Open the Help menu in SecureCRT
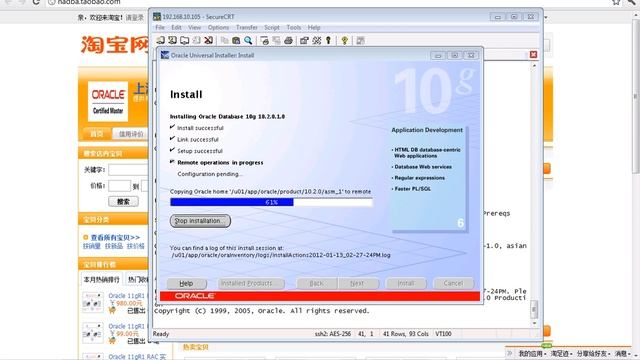The width and height of the screenshot is (640, 360). pyautogui.click(x=314, y=27)
